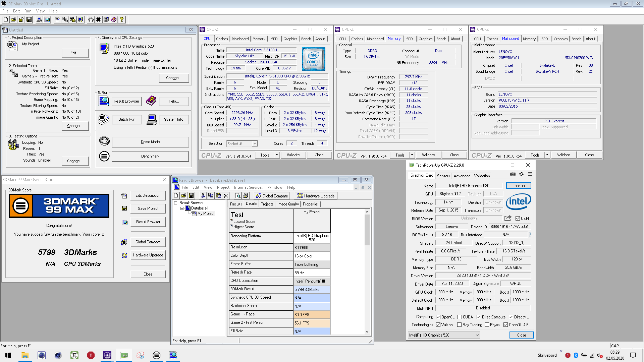Open Super PI icon in Windows taskbar

[74, 355]
